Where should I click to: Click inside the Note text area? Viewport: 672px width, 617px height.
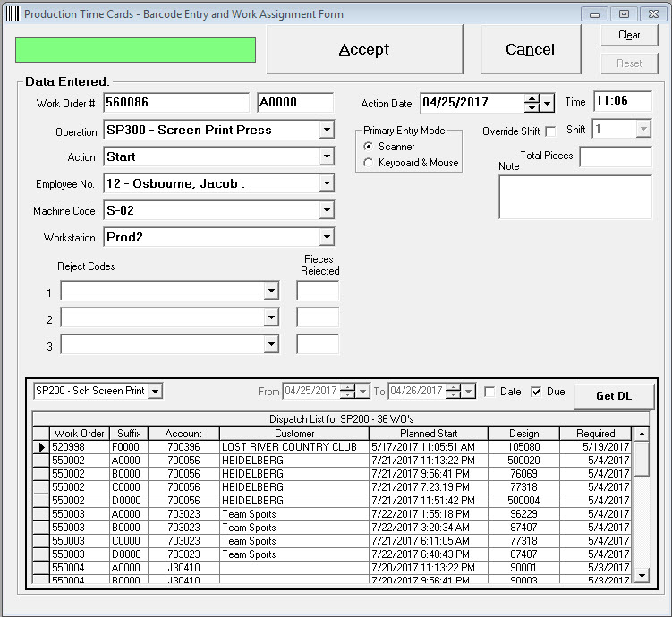coord(575,197)
